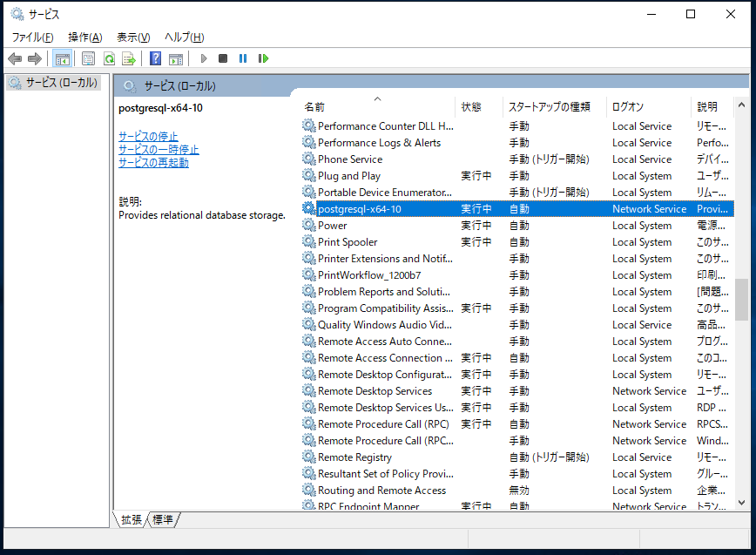Click the サービスの一時停止 link
This screenshot has width=756, height=555.
pyautogui.click(x=160, y=149)
